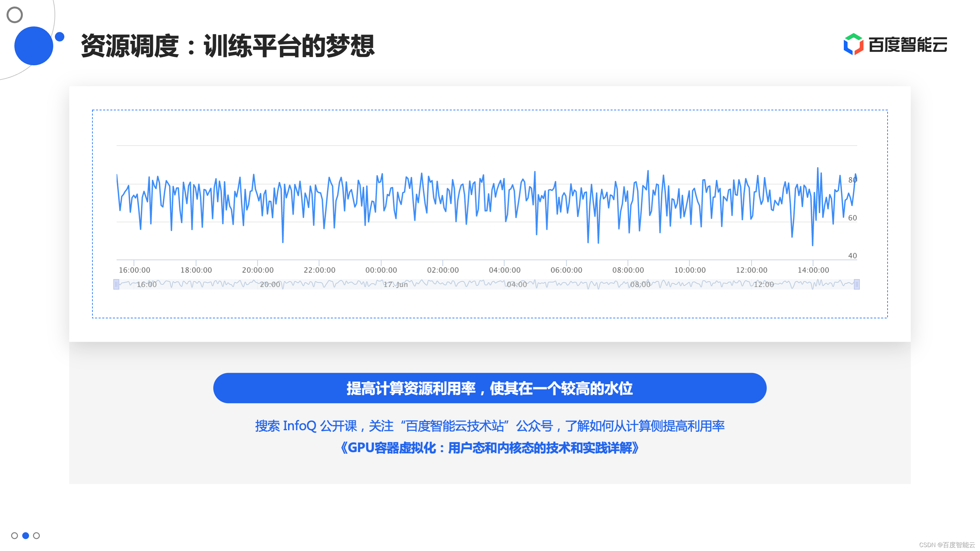Select the first hollow page indicator dot

pos(14,535)
